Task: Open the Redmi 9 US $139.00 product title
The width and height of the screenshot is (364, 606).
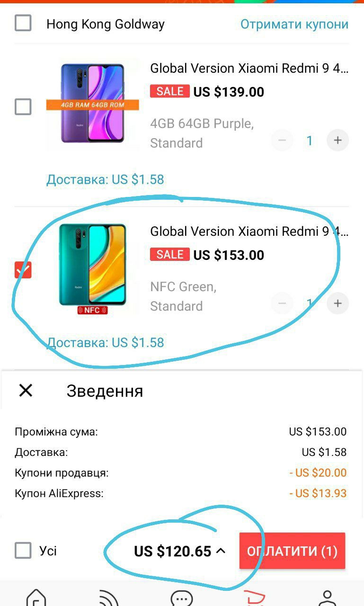Action: (x=249, y=69)
